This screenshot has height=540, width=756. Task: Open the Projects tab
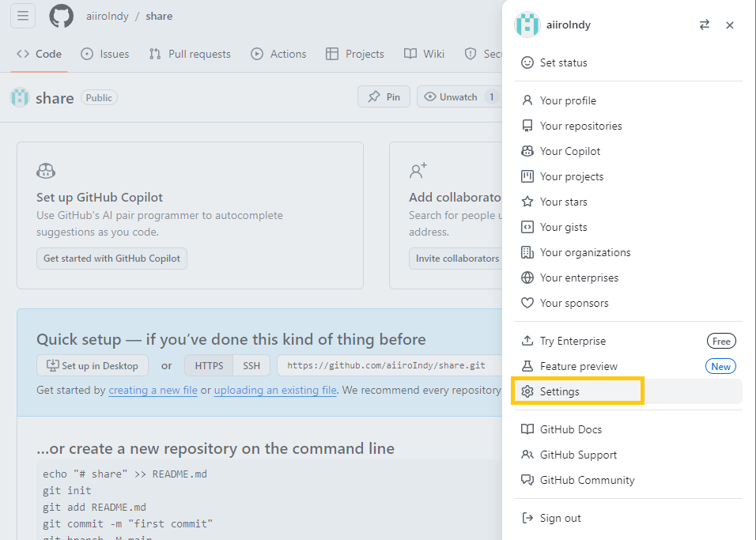point(355,54)
